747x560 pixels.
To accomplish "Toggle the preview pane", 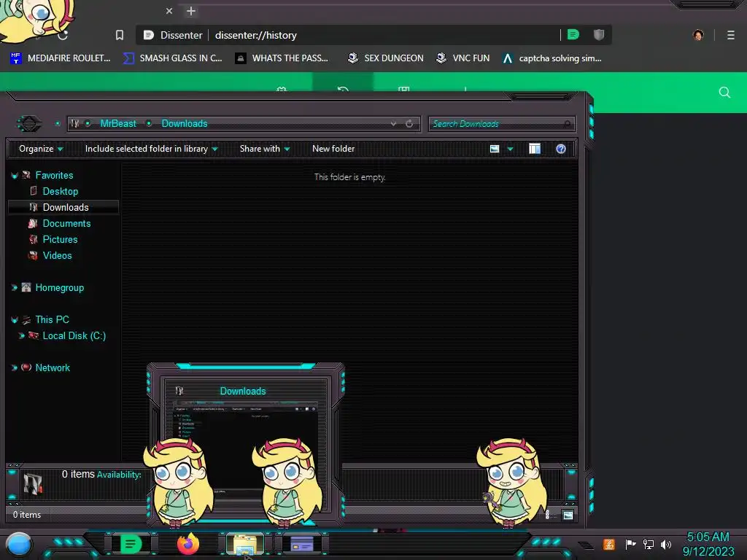I will tap(535, 149).
